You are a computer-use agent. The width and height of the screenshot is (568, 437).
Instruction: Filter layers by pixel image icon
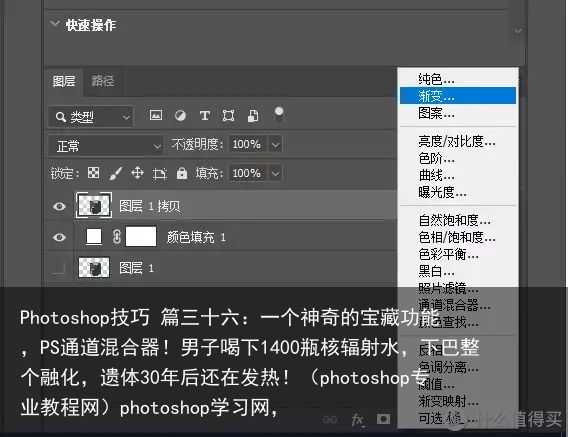[x=156, y=115]
